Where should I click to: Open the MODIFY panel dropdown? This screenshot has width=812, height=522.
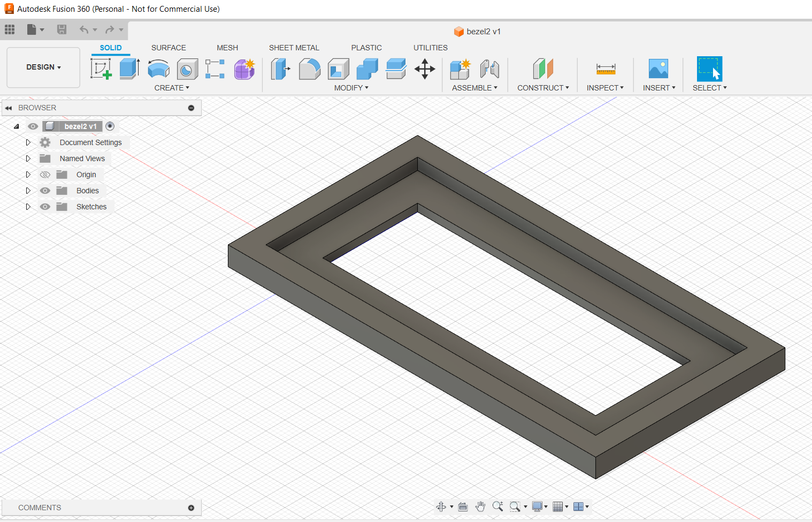[x=351, y=88]
